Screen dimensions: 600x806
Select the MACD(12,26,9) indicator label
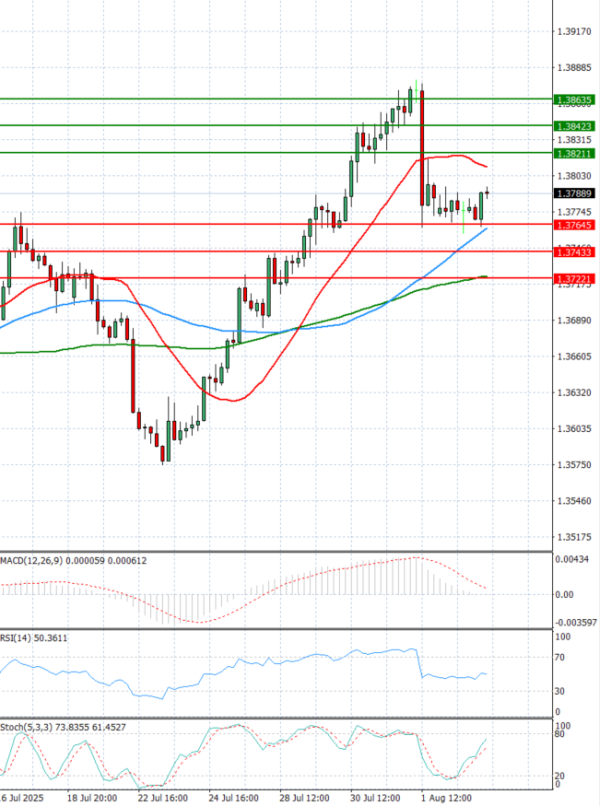pos(73,560)
